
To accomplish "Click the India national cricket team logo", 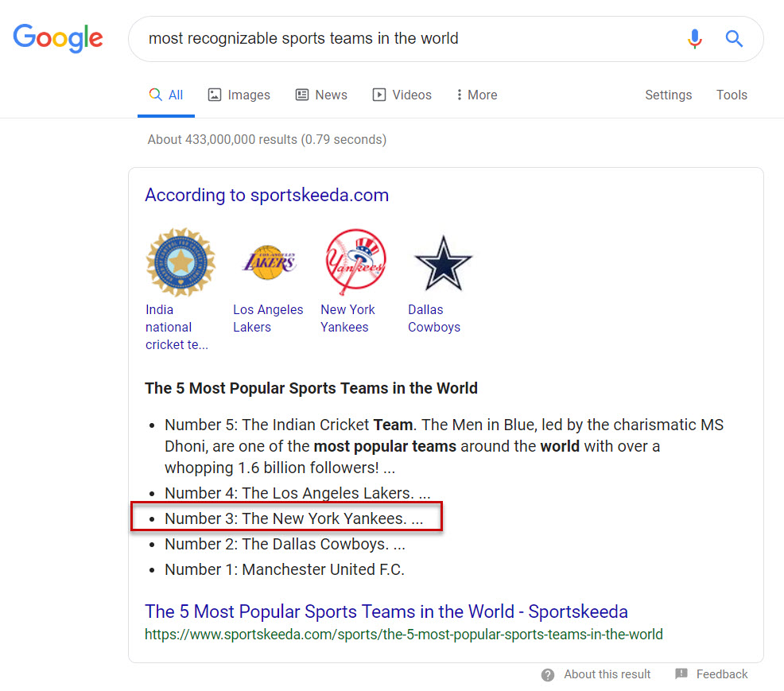I will click(x=180, y=262).
